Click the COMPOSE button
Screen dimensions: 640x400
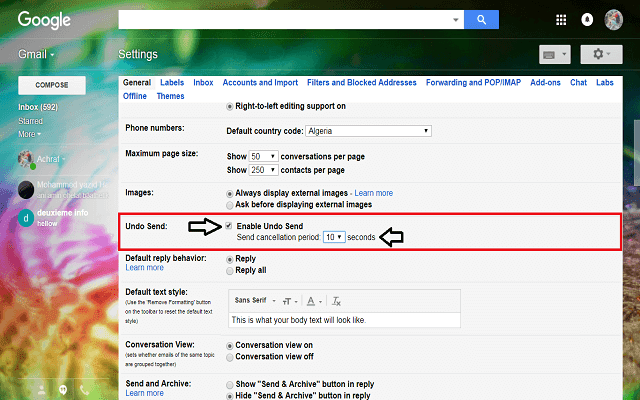click(x=52, y=84)
